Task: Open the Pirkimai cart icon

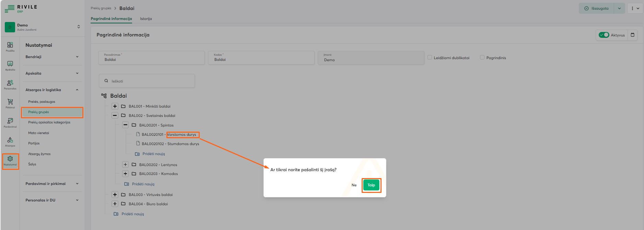Action: [x=10, y=103]
